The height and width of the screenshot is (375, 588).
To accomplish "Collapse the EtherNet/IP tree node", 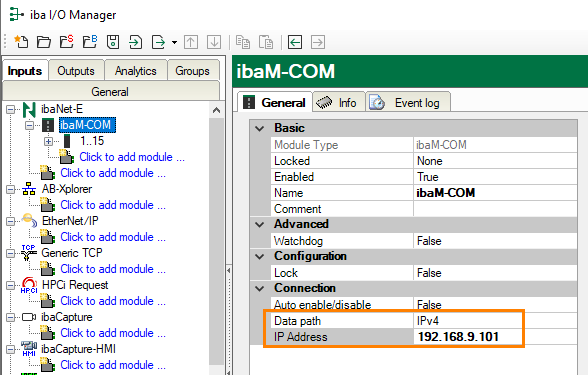I will point(10,221).
